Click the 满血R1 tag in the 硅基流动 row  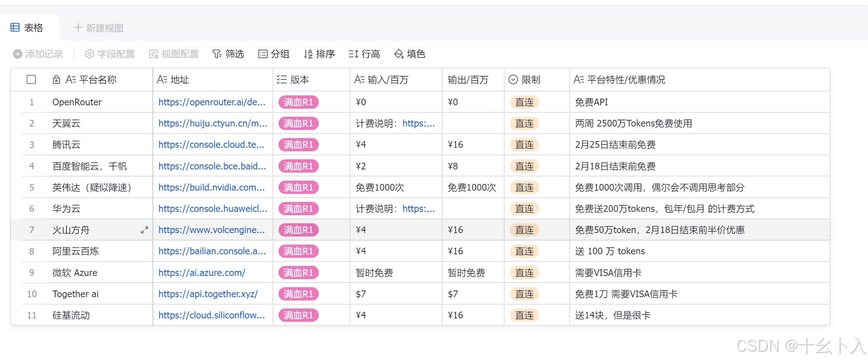[298, 315]
